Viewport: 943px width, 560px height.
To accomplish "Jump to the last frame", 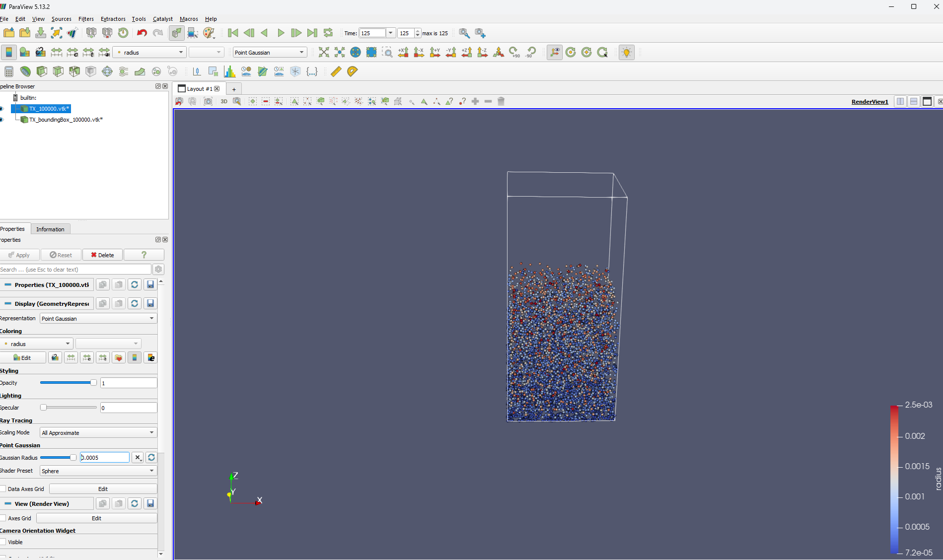I will pyautogui.click(x=312, y=33).
